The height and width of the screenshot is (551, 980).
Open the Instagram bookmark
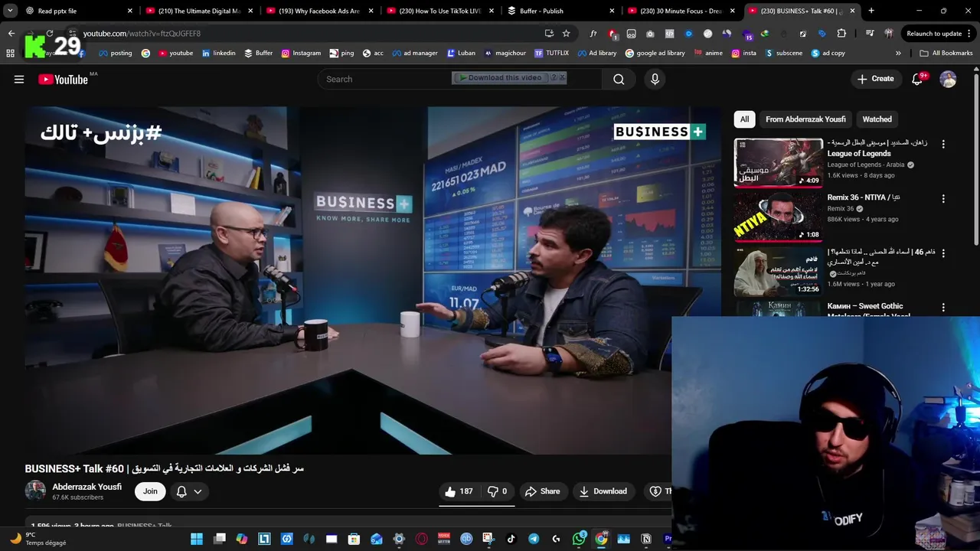click(x=301, y=53)
